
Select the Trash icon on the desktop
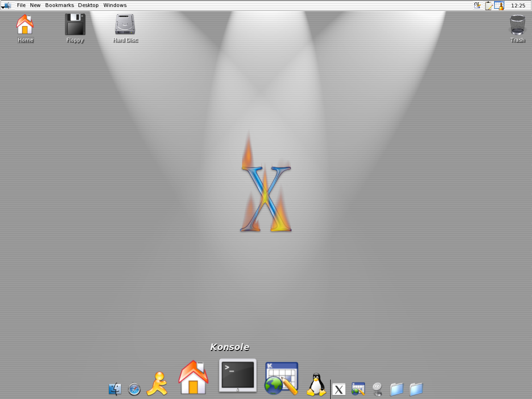pyautogui.click(x=517, y=29)
